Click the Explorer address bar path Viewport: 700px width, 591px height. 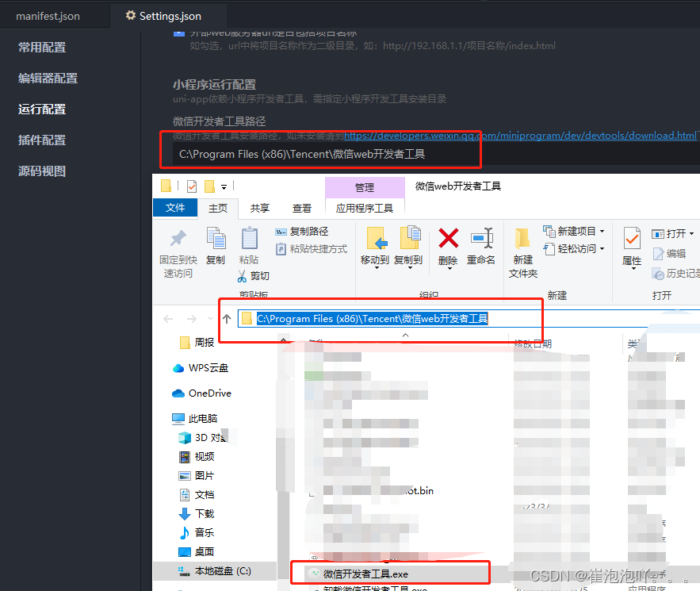point(372,319)
